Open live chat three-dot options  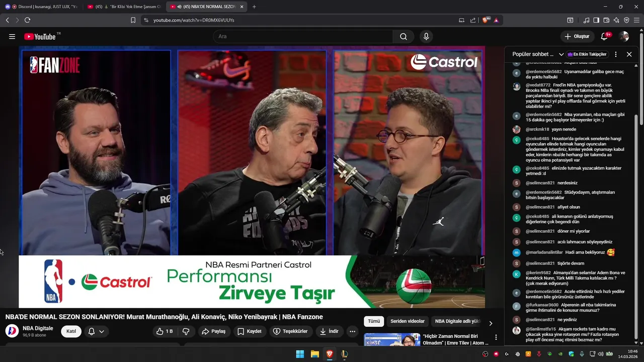coord(616,54)
